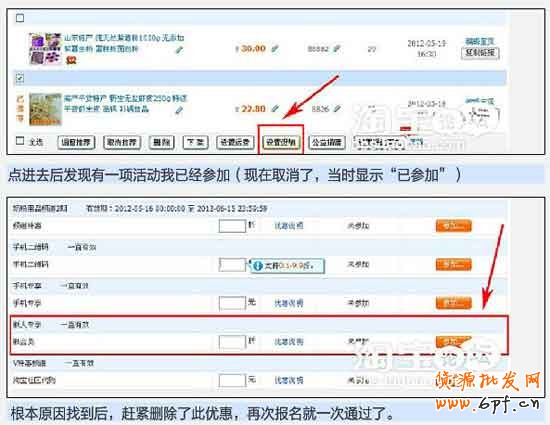The image size is (550, 425).
Task: Click orange join button in the red-boxed member row
Action: pyautogui.click(x=454, y=342)
